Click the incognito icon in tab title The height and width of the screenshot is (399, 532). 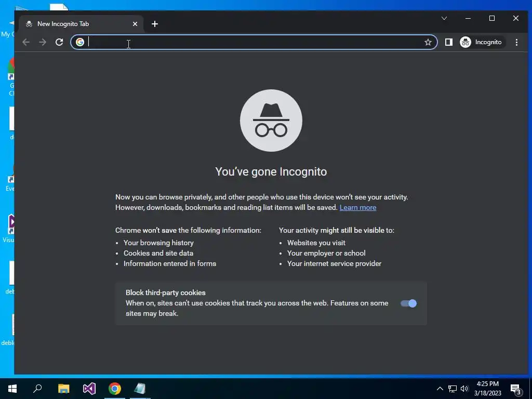[29, 24]
